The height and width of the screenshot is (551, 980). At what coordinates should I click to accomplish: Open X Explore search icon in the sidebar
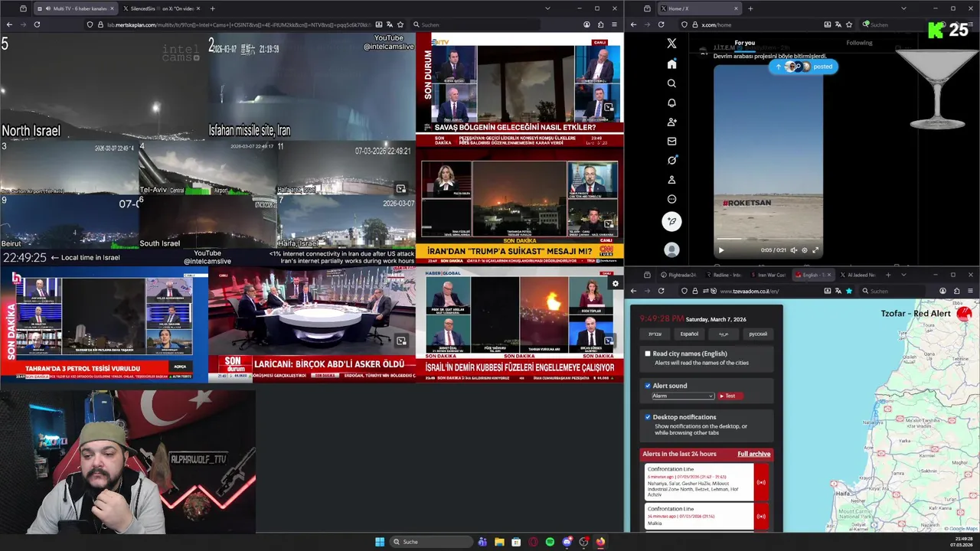(671, 83)
